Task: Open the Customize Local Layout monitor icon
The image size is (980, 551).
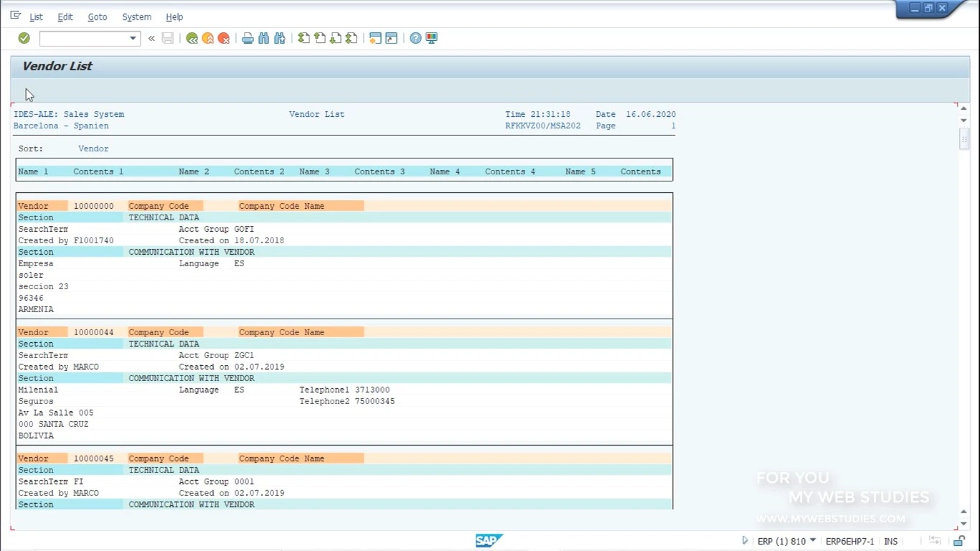Action: [431, 38]
